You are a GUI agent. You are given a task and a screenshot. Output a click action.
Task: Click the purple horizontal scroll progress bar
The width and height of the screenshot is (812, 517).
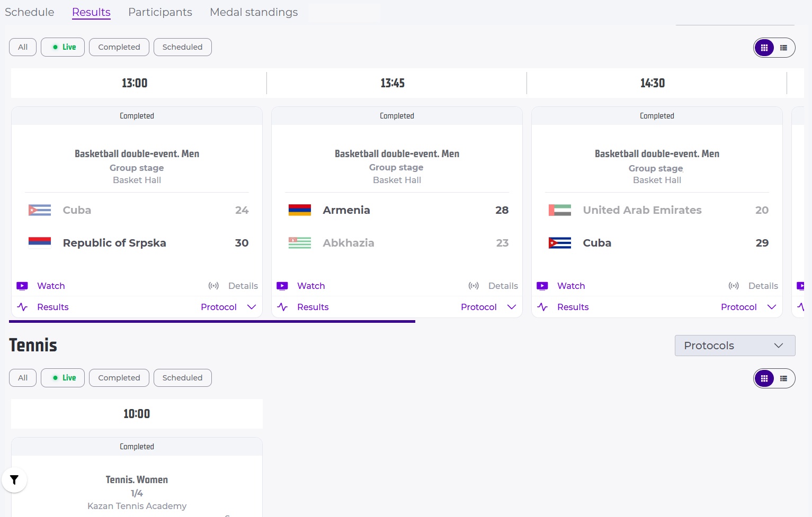[212, 321]
